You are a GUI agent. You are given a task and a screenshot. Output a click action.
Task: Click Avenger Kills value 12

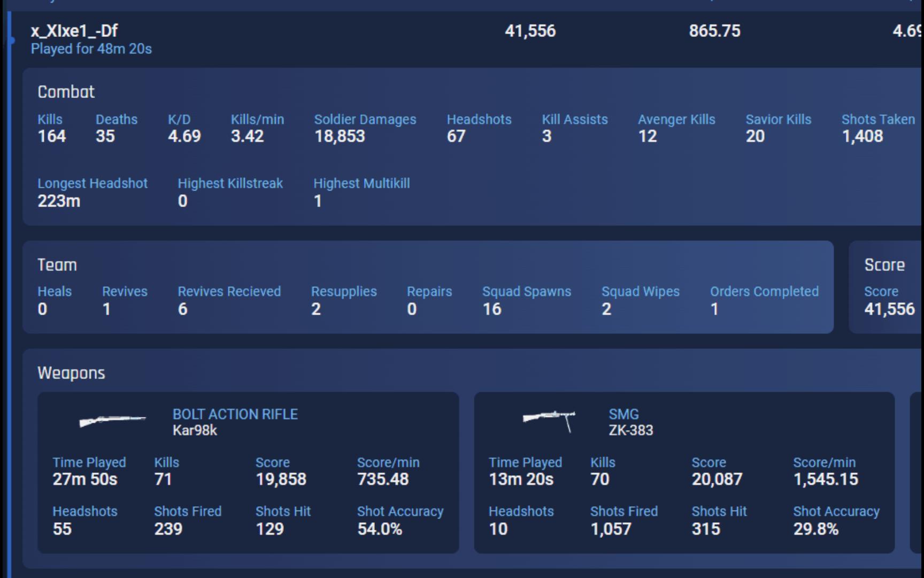pos(648,136)
